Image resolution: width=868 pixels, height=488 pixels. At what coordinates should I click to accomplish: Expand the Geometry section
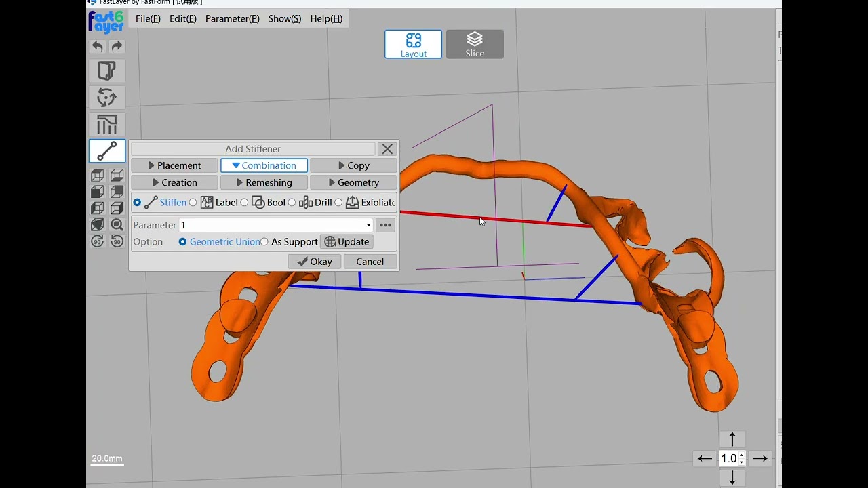353,182
